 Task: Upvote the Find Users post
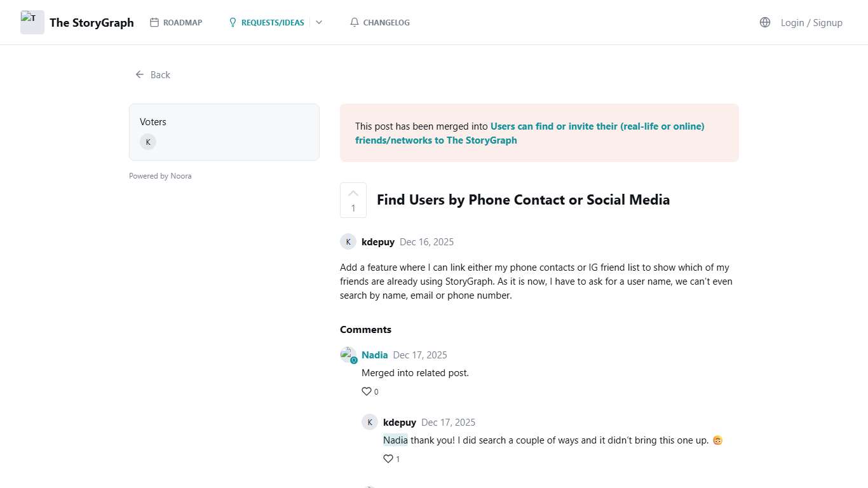[x=353, y=193]
